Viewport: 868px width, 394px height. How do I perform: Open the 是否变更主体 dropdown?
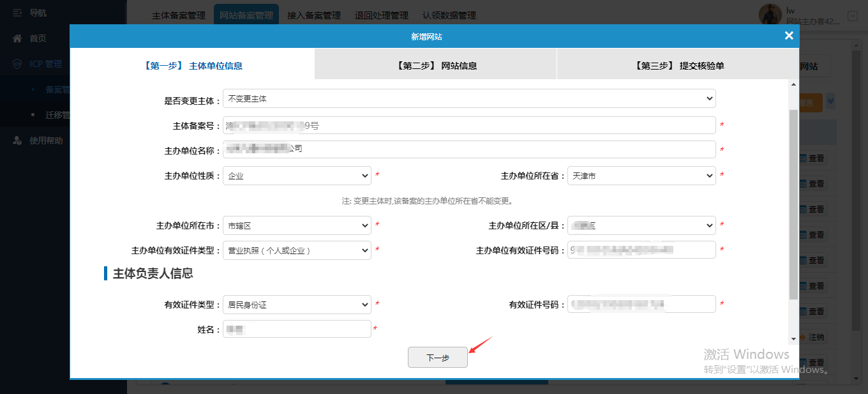point(469,98)
